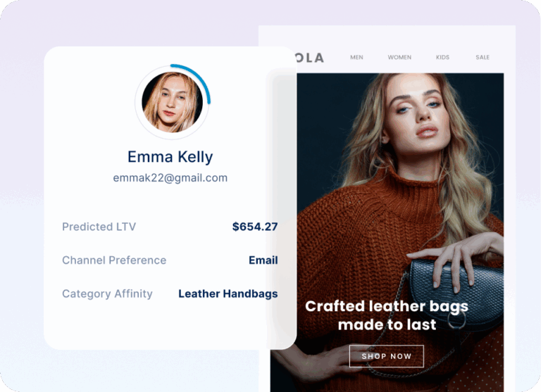Open the WOMEN navigation menu
The width and height of the screenshot is (541, 392).
coord(399,57)
